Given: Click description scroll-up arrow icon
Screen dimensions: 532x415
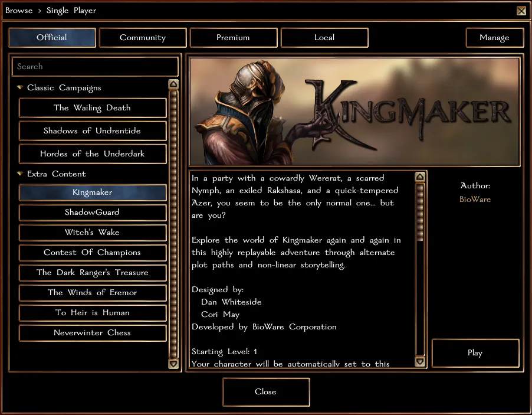Looking at the screenshot, I should click(420, 177).
